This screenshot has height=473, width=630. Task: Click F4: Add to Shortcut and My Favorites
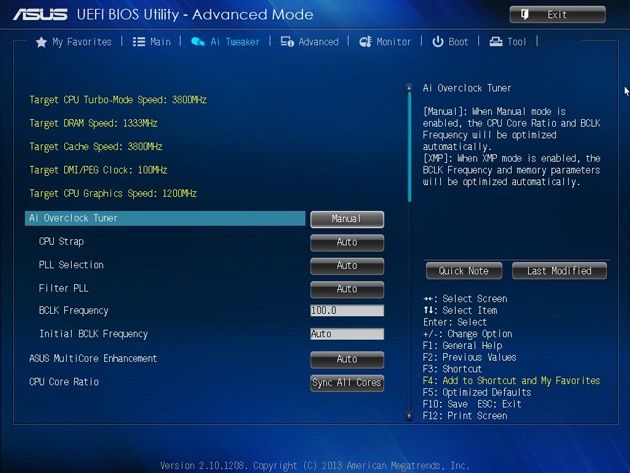point(511,381)
